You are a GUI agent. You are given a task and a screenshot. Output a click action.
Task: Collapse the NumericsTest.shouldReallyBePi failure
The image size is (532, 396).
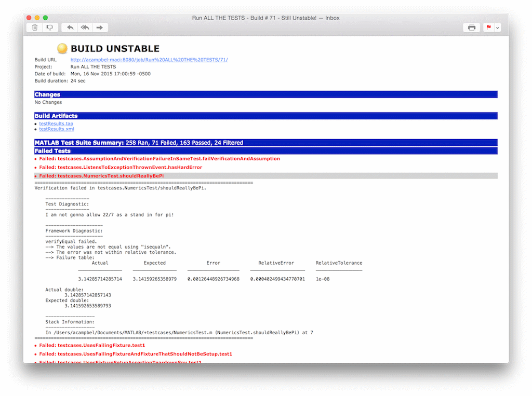click(x=104, y=176)
